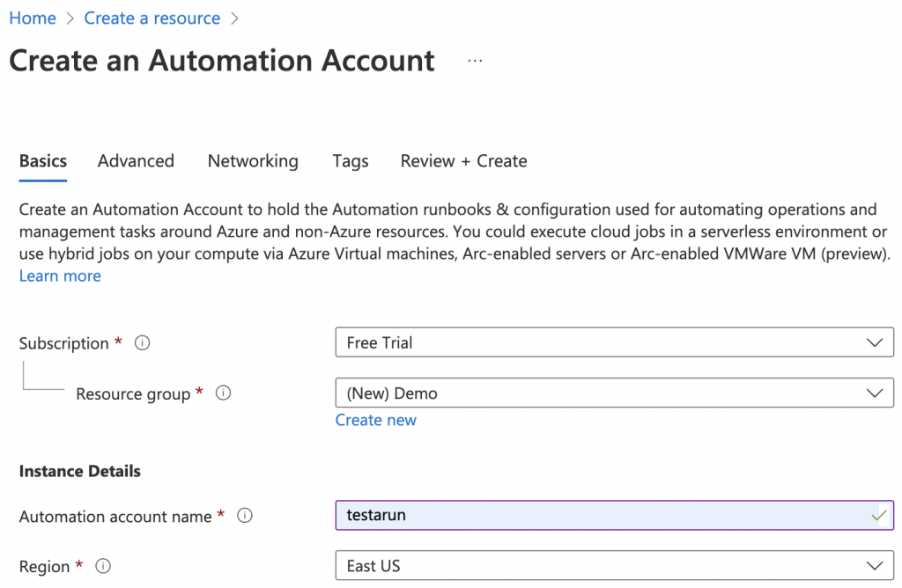
Task: Click the Create an Automation Account heading
Action: [222, 61]
